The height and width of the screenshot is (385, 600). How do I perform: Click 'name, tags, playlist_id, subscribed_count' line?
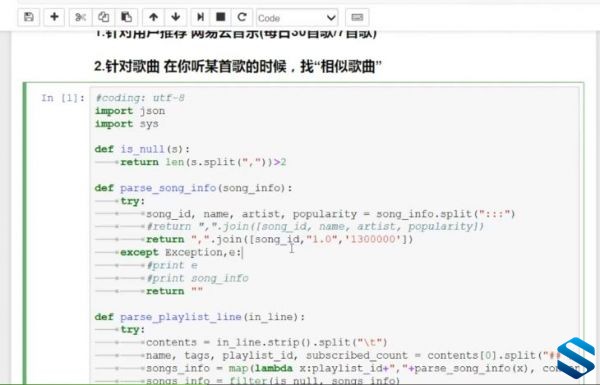pos(353,356)
